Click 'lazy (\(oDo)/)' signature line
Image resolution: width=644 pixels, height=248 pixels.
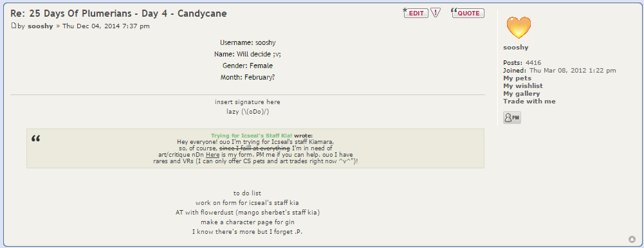coord(248,112)
